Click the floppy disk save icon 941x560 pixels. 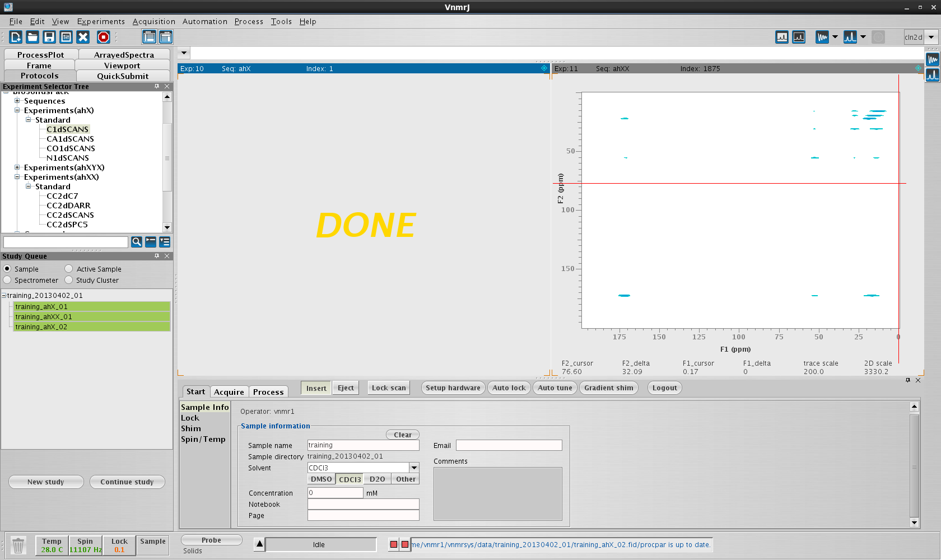point(49,37)
